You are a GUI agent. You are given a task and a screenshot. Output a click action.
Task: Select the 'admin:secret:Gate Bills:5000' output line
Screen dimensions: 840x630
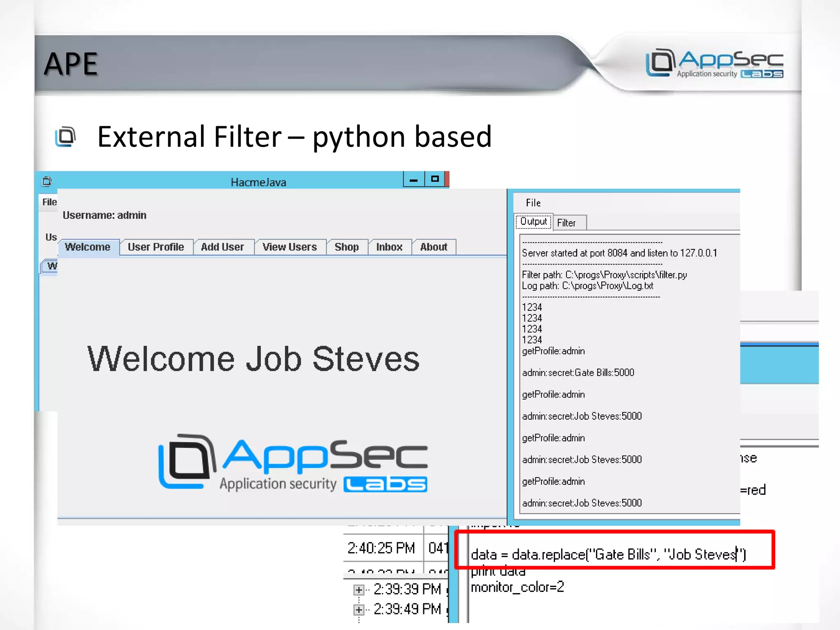pos(578,372)
